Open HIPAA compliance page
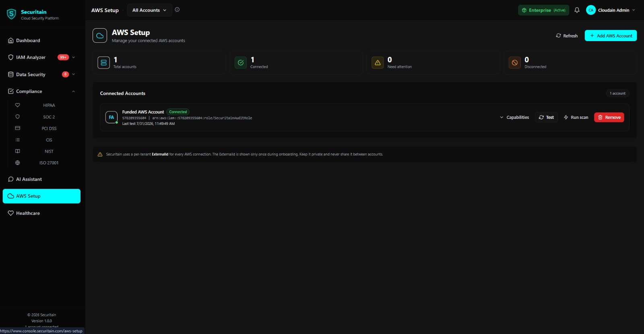Screen dimensions: 644x334 [49, 105]
